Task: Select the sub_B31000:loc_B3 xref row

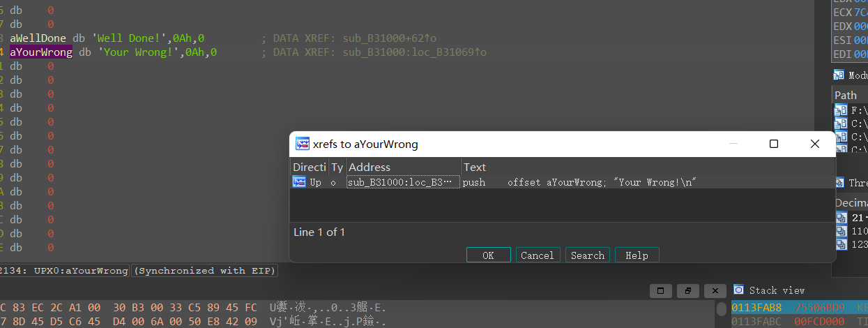Action: (402, 182)
